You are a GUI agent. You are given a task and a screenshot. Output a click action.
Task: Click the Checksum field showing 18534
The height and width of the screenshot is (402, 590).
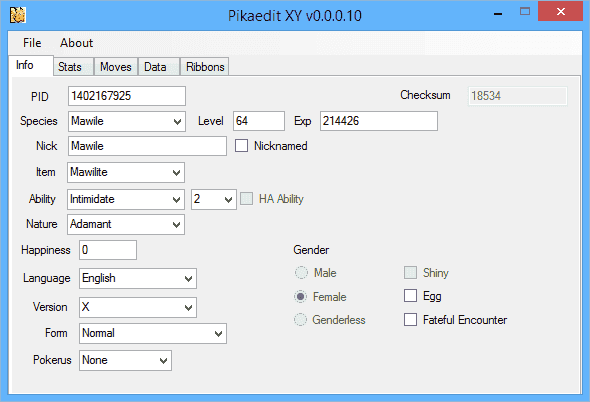(517, 96)
